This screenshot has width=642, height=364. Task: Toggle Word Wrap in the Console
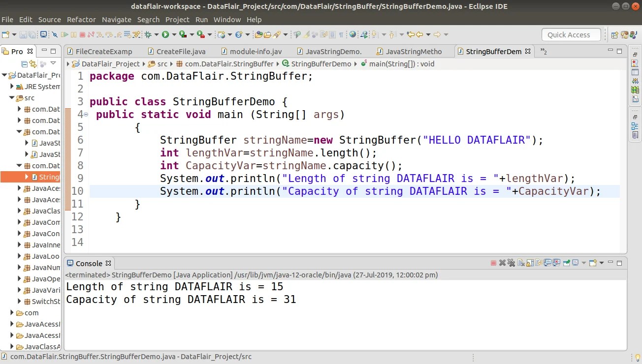(538, 263)
